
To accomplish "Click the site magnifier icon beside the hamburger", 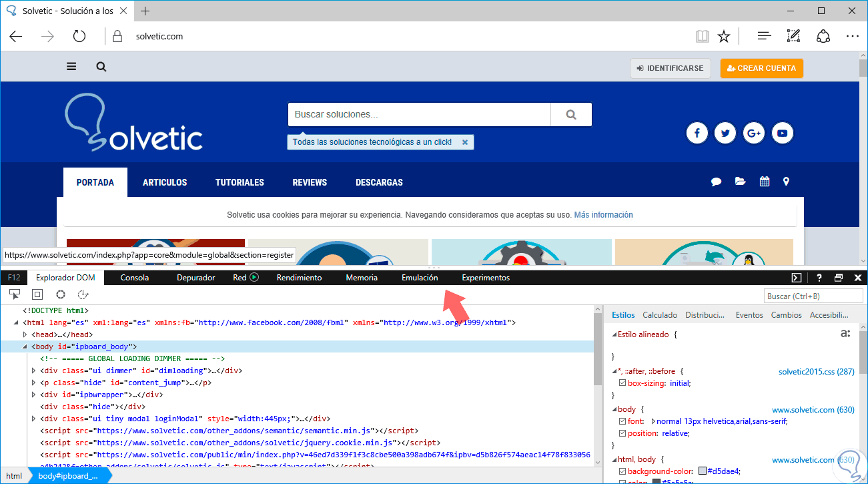I will [x=101, y=67].
